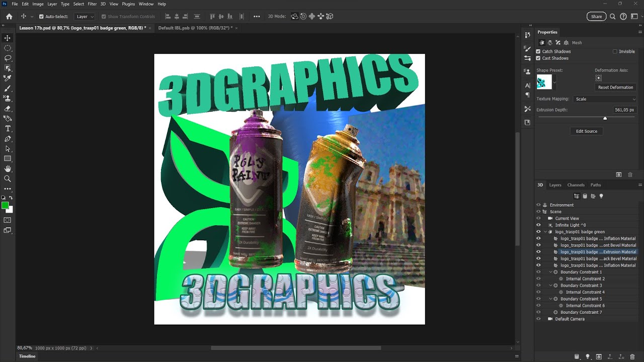
Task: Switch to the Layers tab
Action: [x=555, y=185]
